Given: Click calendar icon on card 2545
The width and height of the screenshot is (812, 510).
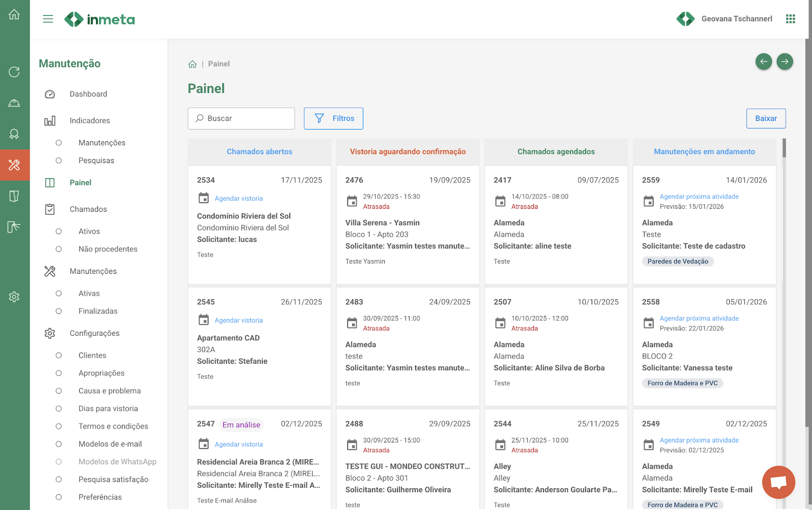Looking at the screenshot, I should coord(204,320).
